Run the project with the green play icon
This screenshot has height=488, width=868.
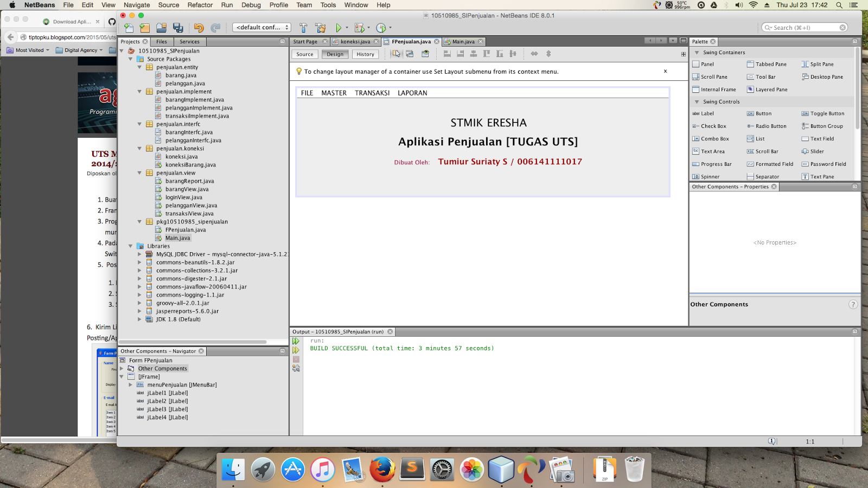tap(339, 28)
